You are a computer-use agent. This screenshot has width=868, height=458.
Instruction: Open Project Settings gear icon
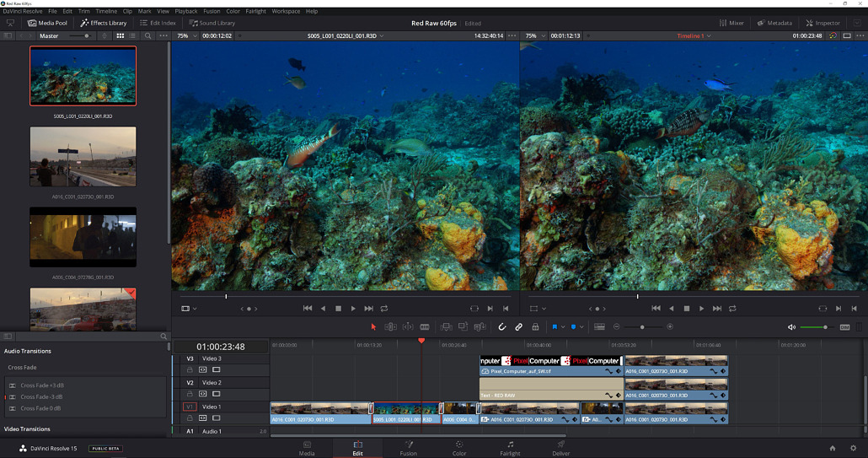click(x=853, y=448)
